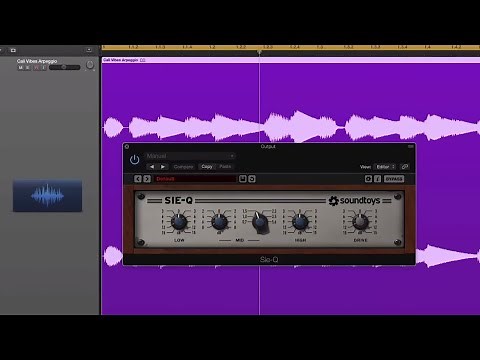The image size is (480, 360).
Task: Click the Paste button
Action: (225, 167)
